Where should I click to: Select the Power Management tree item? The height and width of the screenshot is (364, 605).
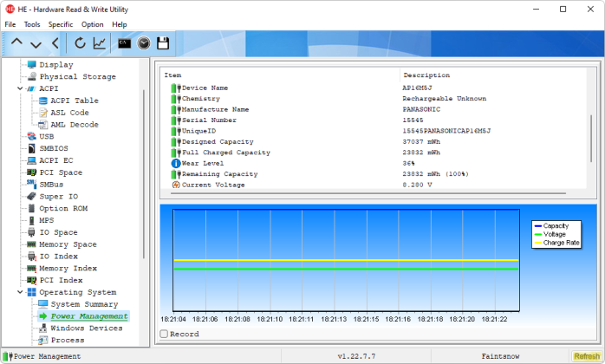coord(89,316)
